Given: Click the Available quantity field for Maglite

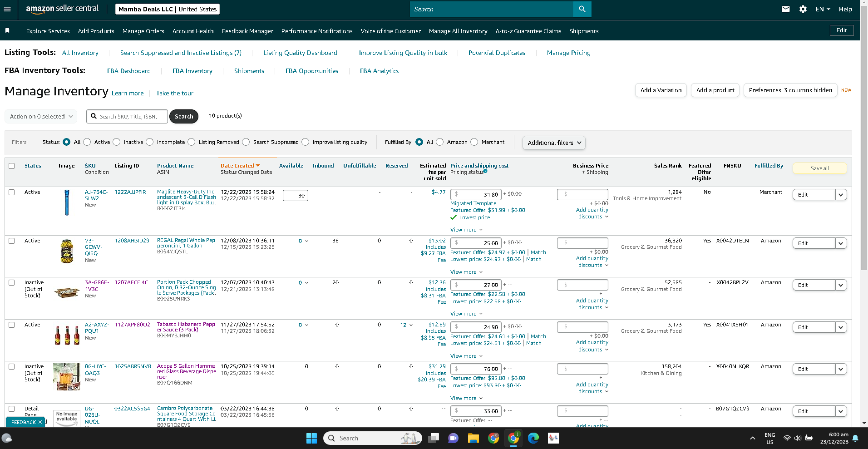Looking at the screenshot, I should 296,196.
